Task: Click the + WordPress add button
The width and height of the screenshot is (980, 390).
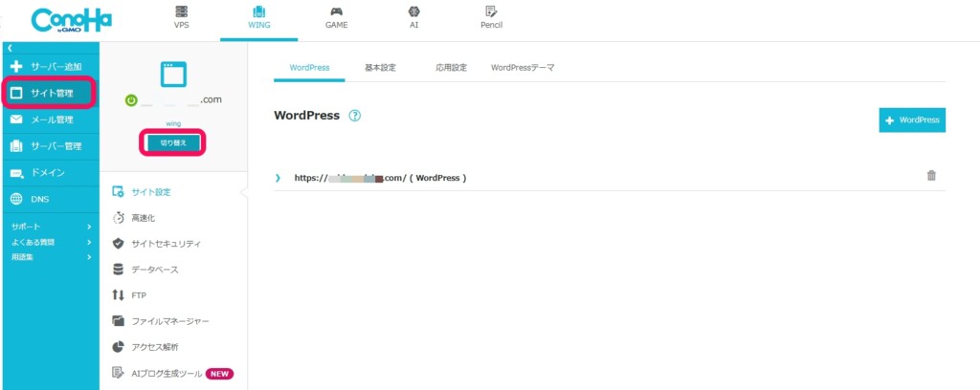Action: click(x=912, y=119)
